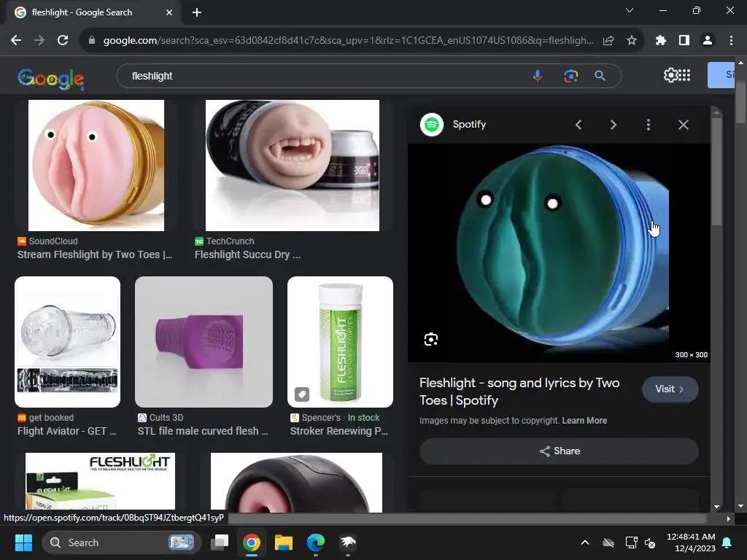Image resolution: width=747 pixels, height=560 pixels.
Task: Close the image preview panel
Action: [x=683, y=125]
